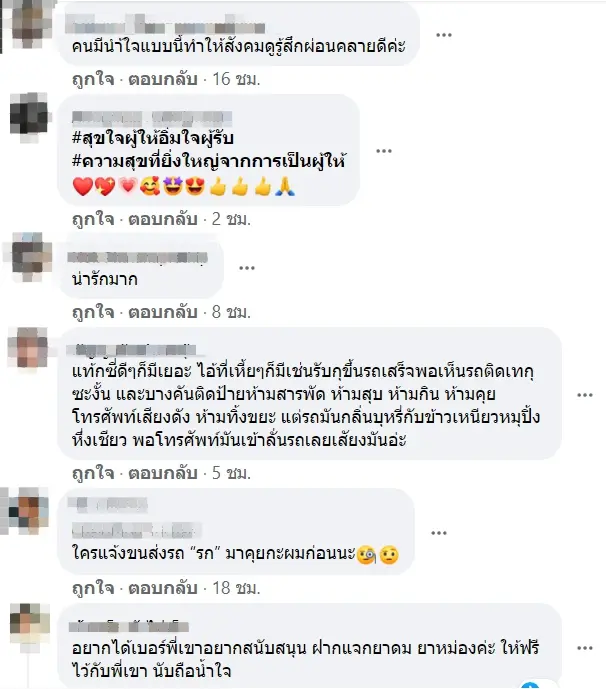Click ตอบกลับ under the 16 ชม. comment

(x=163, y=80)
